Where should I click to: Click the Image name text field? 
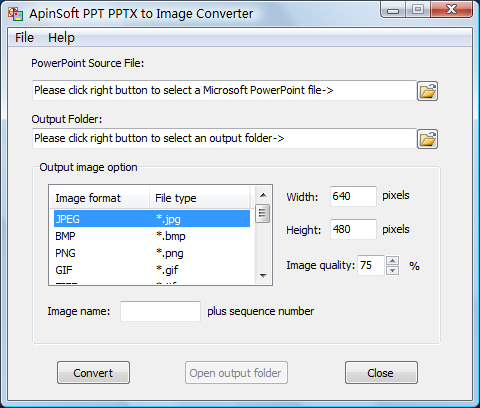pos(160,311)
